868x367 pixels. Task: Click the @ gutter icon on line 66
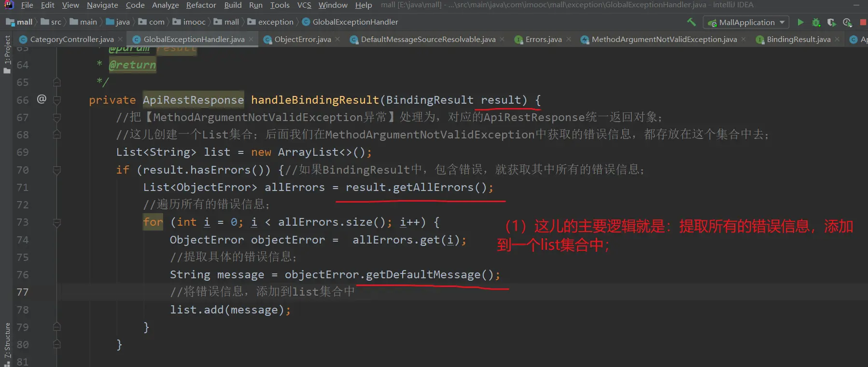(x=42, y=99)
